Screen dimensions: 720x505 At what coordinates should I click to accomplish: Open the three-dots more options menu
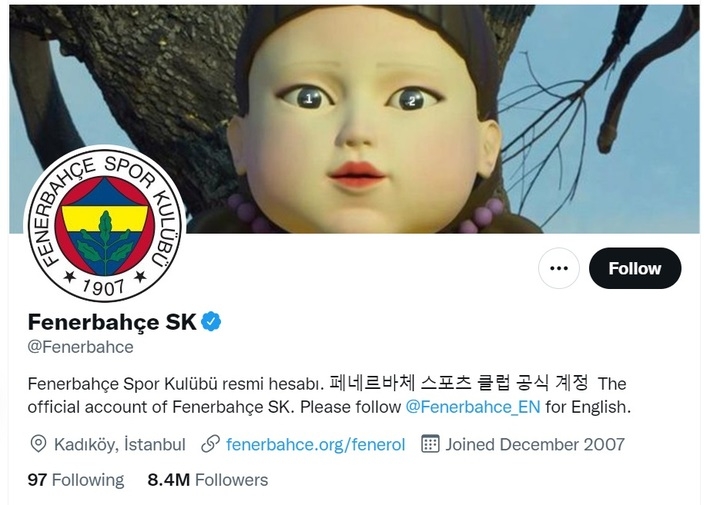(x=559, y=269)
